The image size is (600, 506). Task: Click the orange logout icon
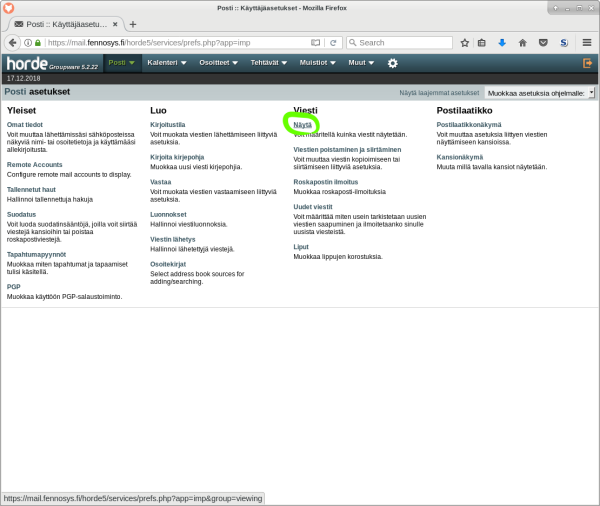(587, 63)
